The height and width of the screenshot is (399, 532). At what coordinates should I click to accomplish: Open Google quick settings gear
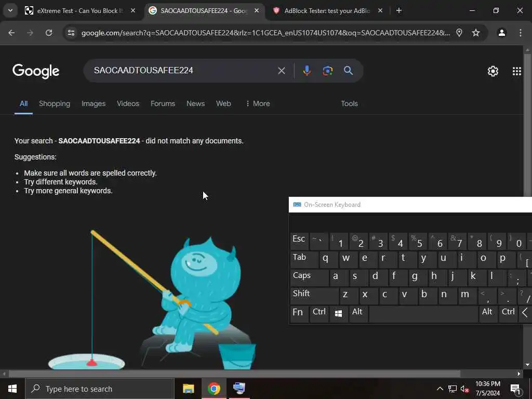pos(493,71)
